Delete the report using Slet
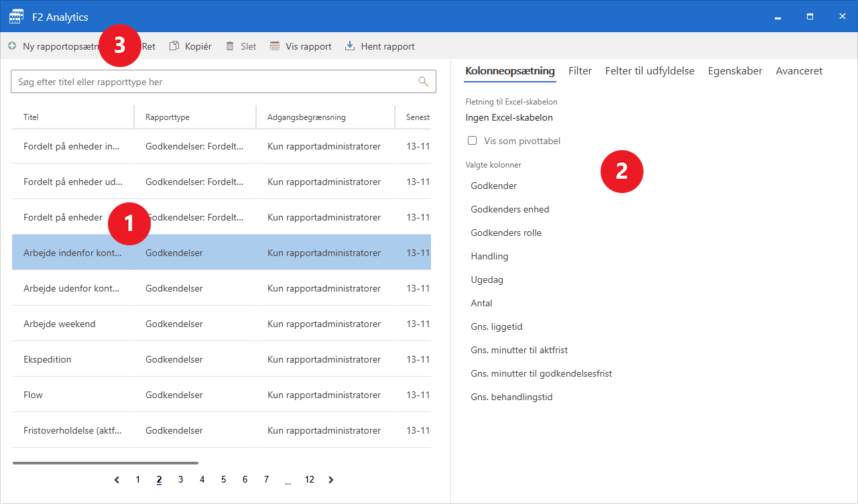Viewport: 858px width, 504px height. (241, 46)
